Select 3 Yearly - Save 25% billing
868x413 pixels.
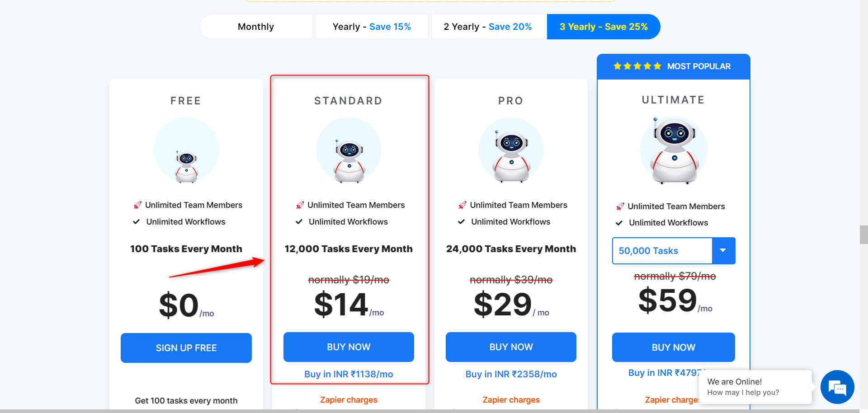[x=604, y=27]
